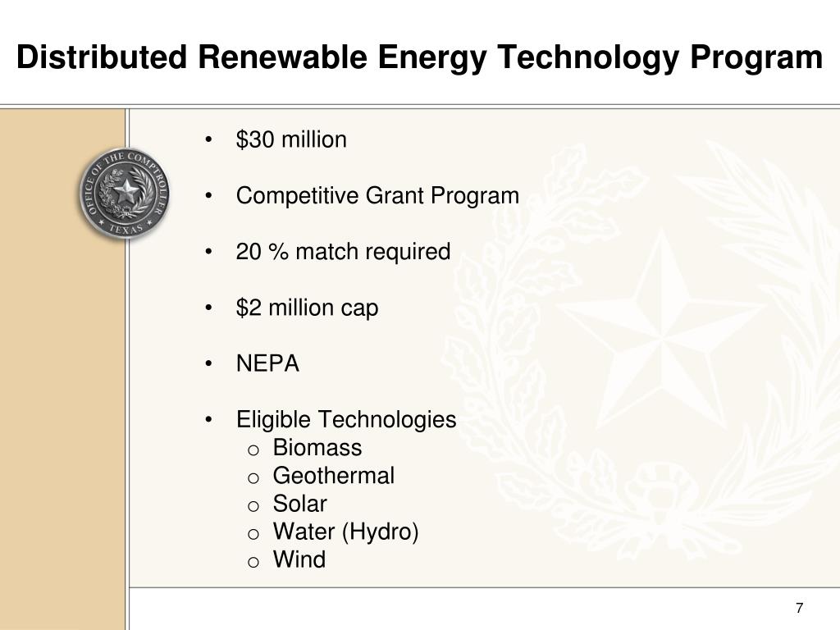Select the "Geothermal" sub-item
The width and height of the screenshot is (840, 630).
pos(333,475)
